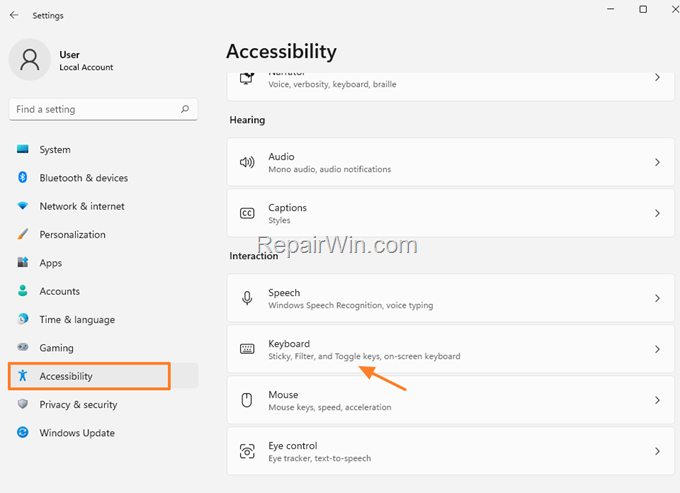The height and width of the screenshot is (493, 680).
Task: Open the Mouse settings card
Action: click(x=451, y=400)
